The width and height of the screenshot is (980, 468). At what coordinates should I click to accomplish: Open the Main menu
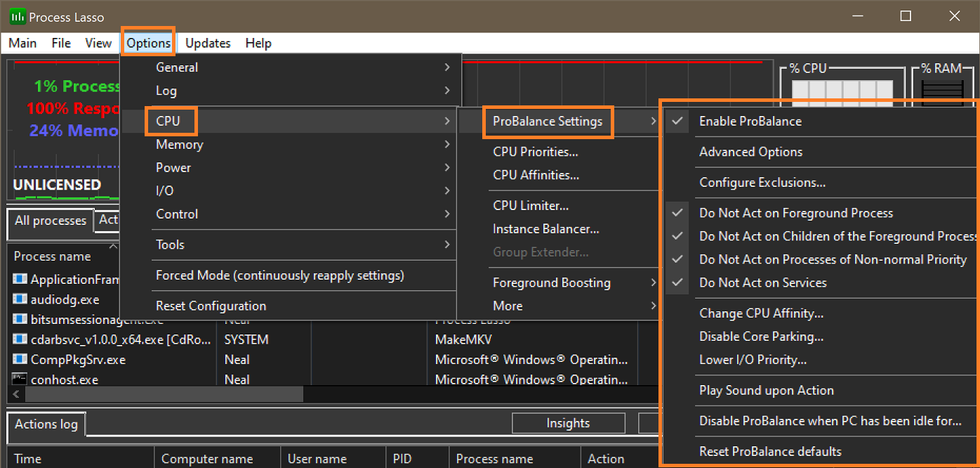point(22,43)
